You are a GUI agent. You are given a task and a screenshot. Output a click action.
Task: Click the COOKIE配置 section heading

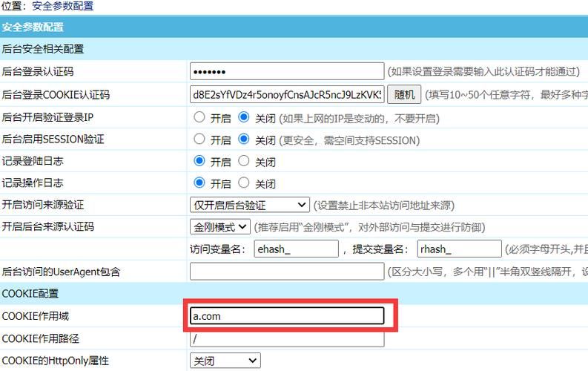(x=30, y=293)
